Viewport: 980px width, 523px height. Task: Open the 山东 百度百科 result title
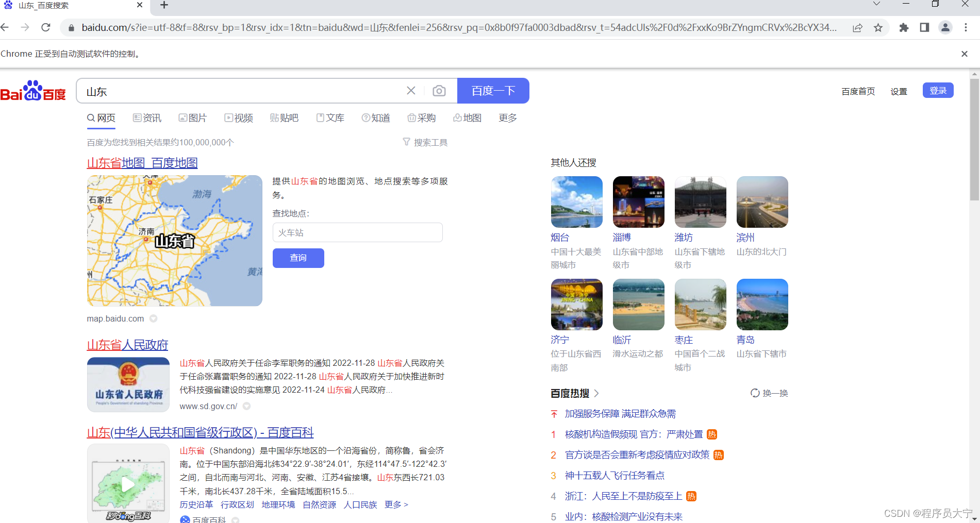point(200,432)
